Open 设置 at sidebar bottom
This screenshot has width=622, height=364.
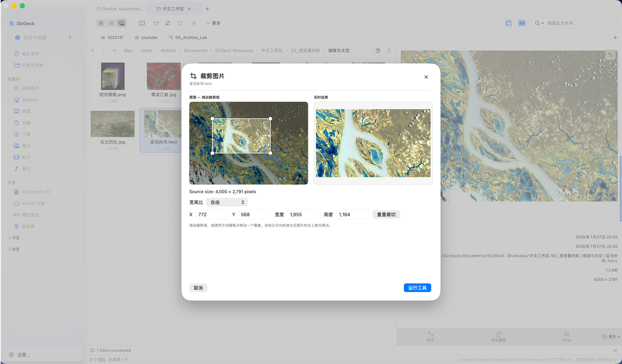click(x=20, y=355)
